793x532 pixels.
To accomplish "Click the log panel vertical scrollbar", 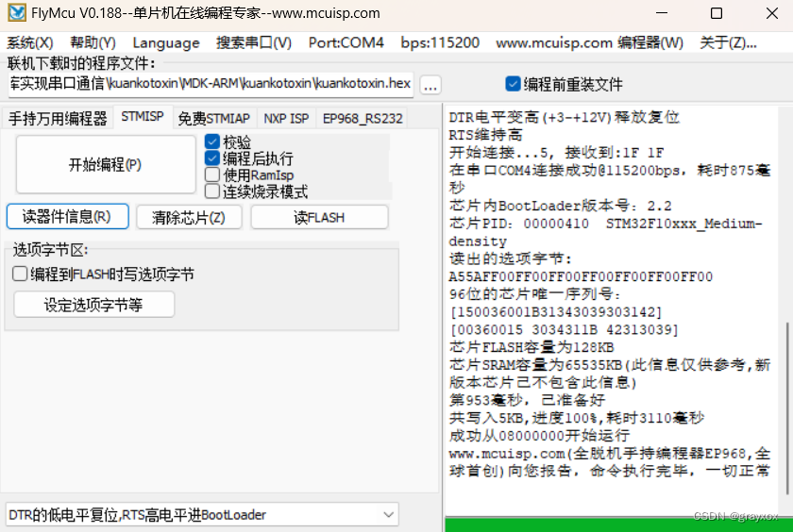I will coord(785,408).
